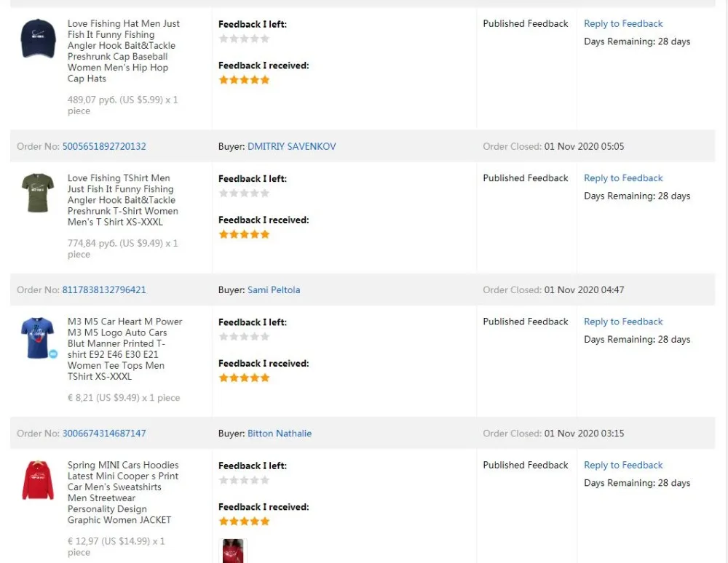Click the badge icon on blue T-shirt image

click(53, 354)
